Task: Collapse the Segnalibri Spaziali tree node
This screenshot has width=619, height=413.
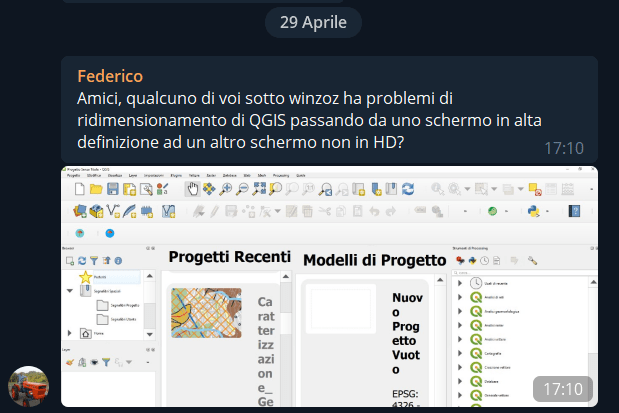Action: pyautogui.click(x=70, y=291)
